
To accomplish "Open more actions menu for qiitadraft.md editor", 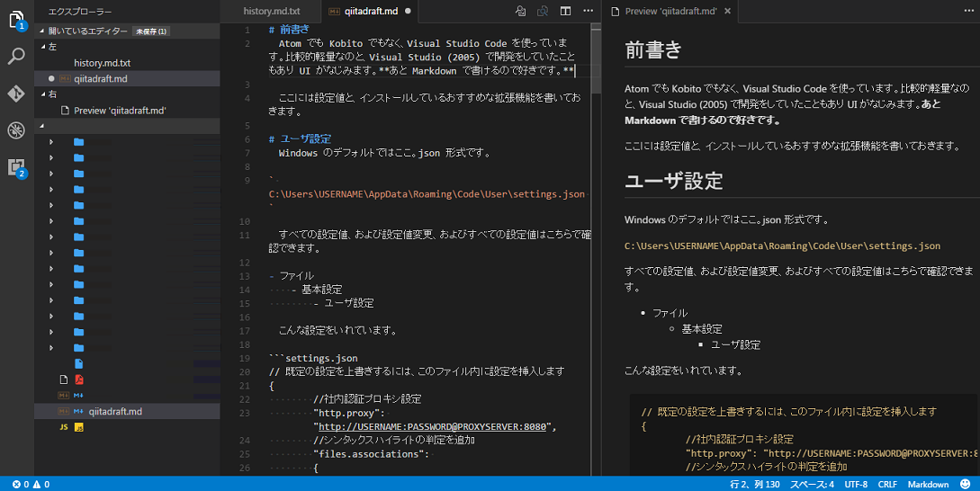I will (x=589, y=11).
